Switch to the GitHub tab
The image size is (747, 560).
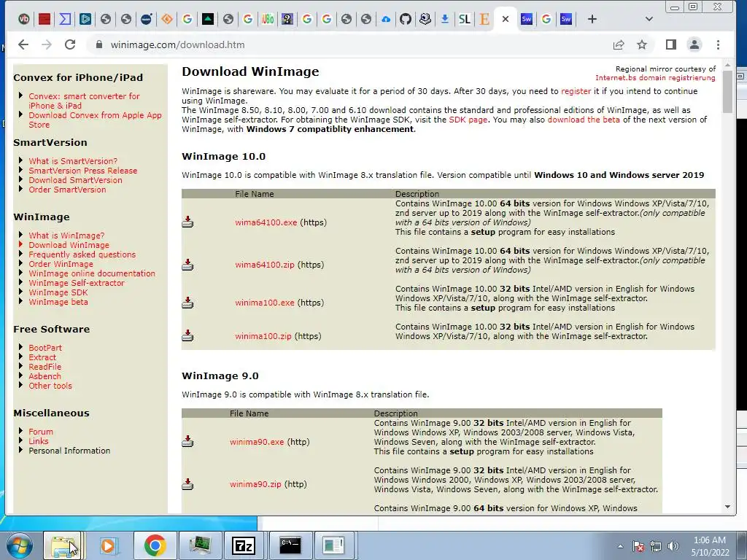(x=405, y=19)
